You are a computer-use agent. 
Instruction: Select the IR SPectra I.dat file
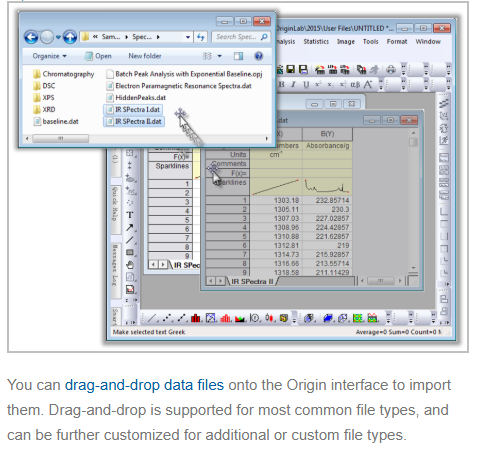point(133,110)
